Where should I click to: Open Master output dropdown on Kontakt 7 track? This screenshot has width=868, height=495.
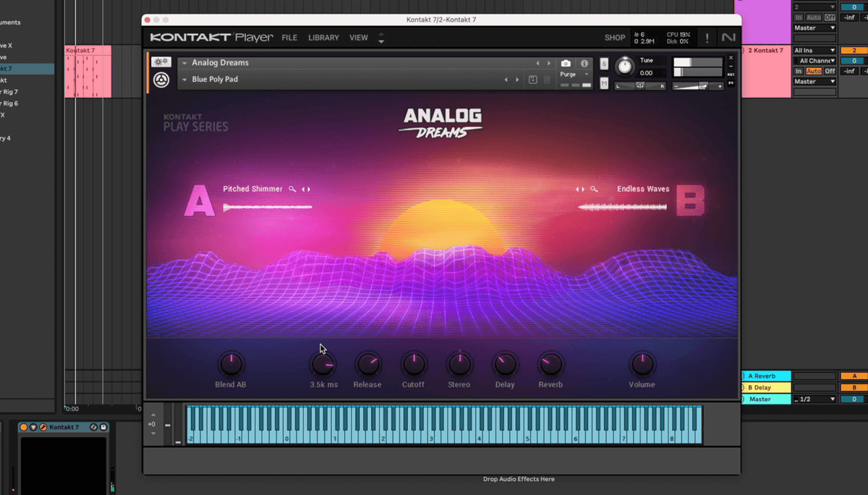point(814,82)
